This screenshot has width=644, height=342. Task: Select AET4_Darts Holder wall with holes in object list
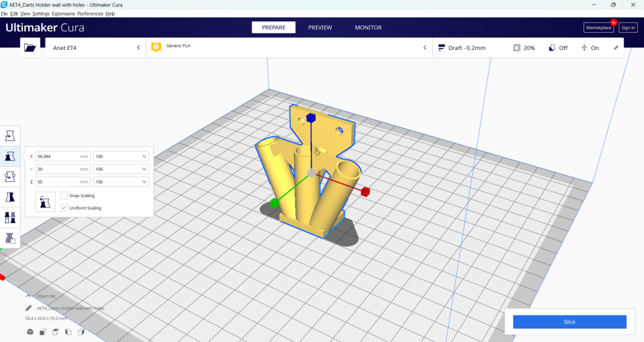(x=70, y=308)
